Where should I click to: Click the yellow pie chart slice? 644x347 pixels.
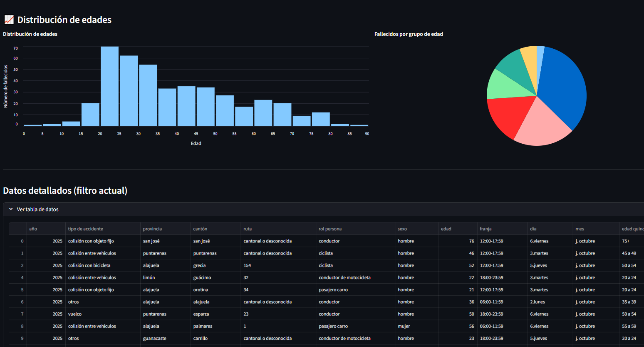[x=530, y=58]
